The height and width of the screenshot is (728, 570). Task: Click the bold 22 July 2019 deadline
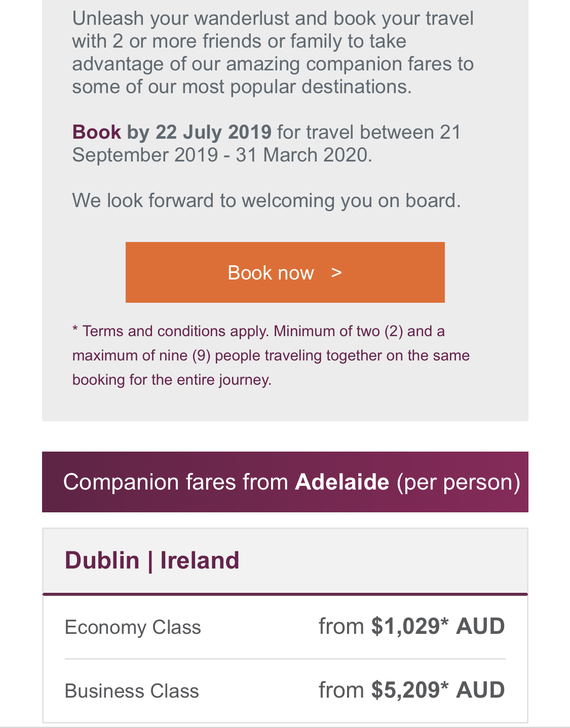213,132
